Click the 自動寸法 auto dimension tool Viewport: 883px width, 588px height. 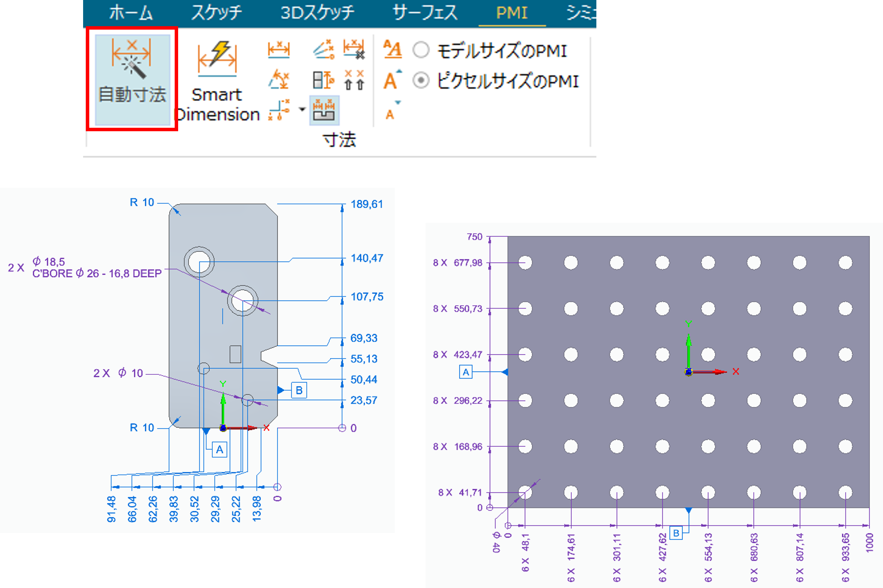tap(132, 79)
